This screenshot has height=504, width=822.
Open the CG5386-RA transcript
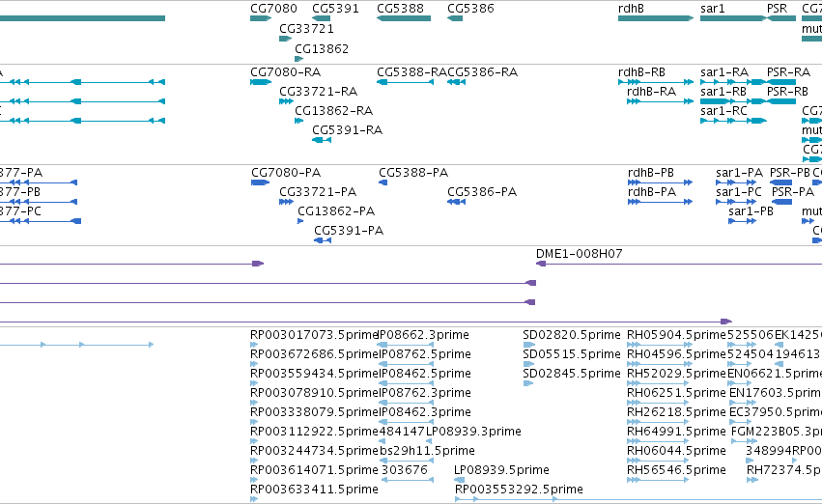[x=456, y=82]
